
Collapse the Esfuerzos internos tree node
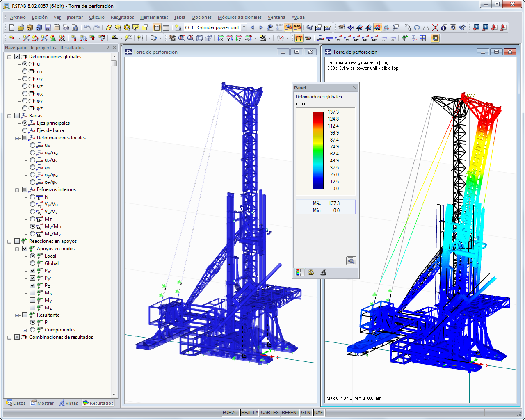17,189
